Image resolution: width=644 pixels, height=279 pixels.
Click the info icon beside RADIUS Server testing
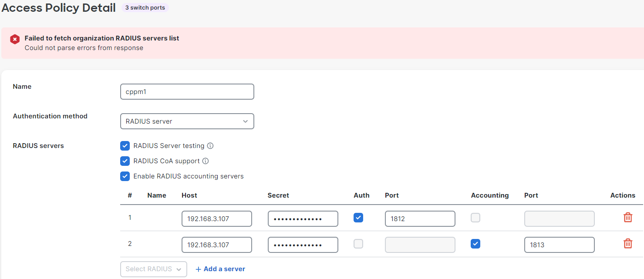(x=210, y=146)
